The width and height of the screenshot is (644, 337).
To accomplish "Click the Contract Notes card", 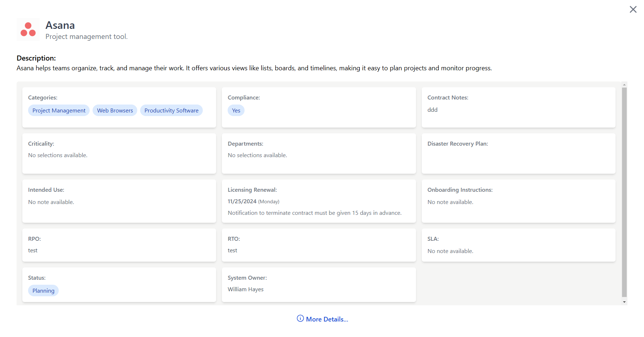I will [518, 107].
